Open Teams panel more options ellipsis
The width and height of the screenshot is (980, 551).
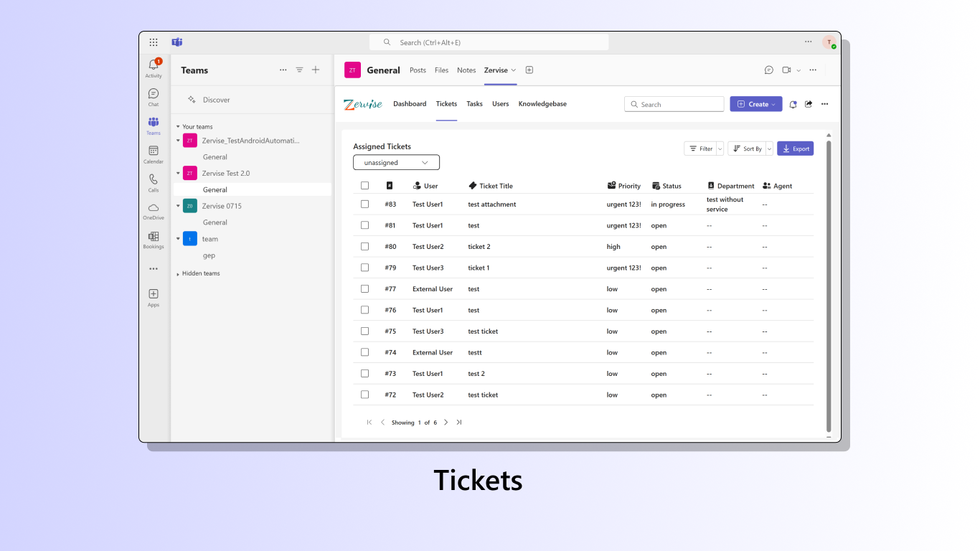[x=283, y=70]
